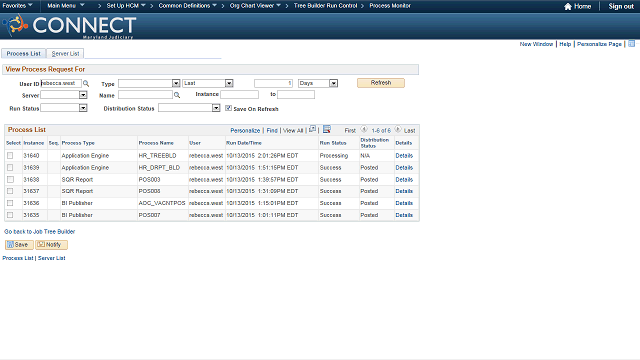Select checkbox for instance 31636
This screenshot has width=640, height=360.
pos(10,203)
